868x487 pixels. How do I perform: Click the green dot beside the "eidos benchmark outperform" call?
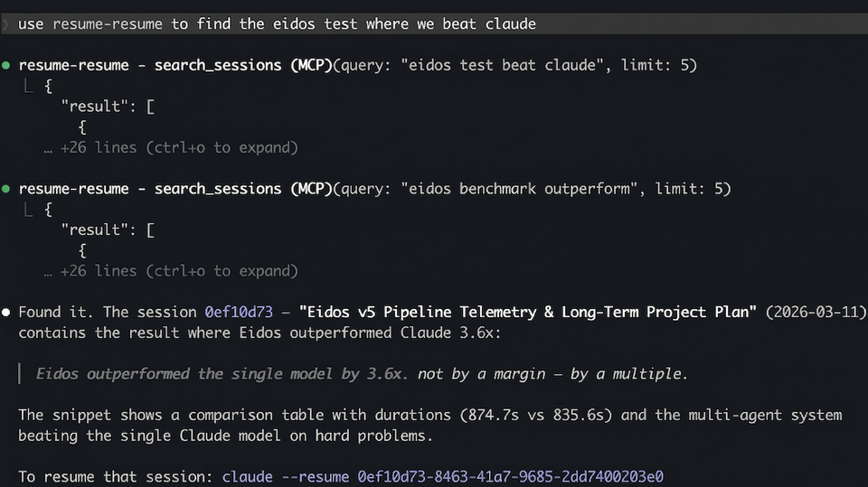[x=7, y=189]
